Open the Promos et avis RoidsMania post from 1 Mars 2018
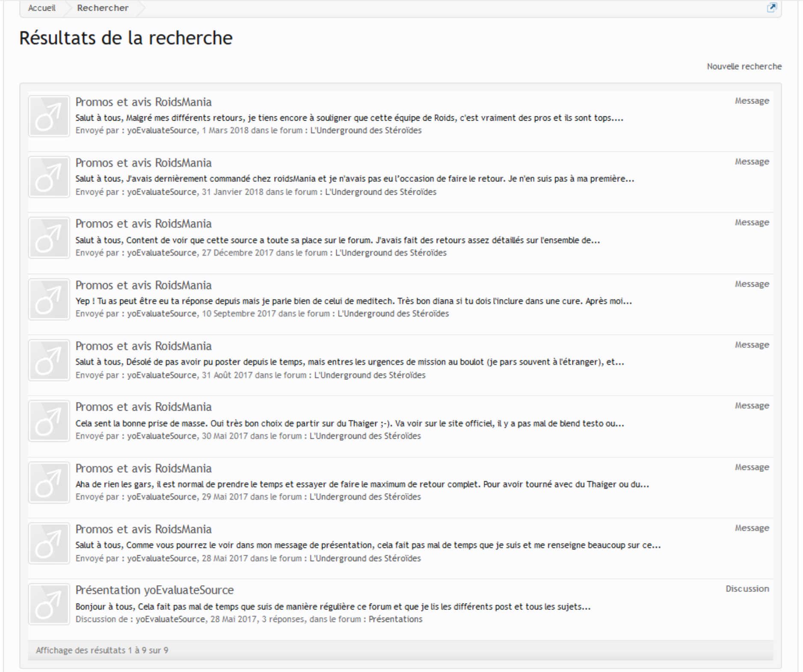The height and width of the screenshot is (672, 803). [x=143, y=102]
